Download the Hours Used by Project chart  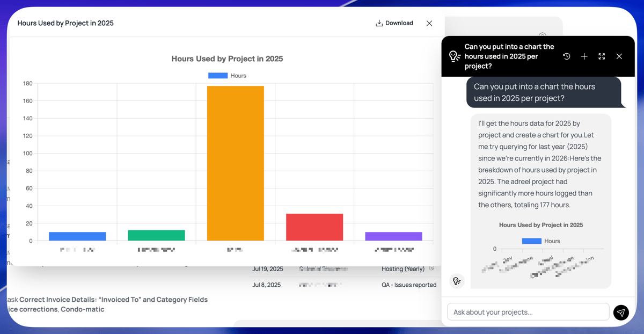pyautogui.click(x=394, y=23)
